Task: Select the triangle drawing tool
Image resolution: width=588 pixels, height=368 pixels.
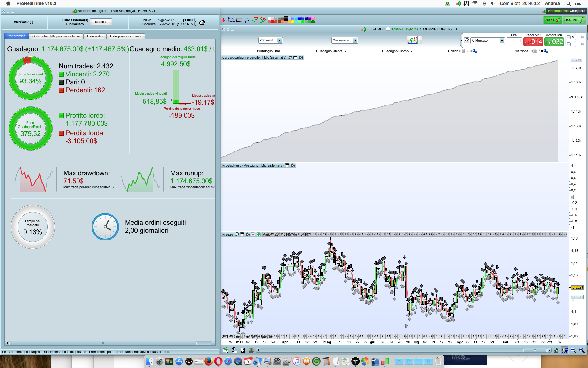Action: [x=247, y=20]
